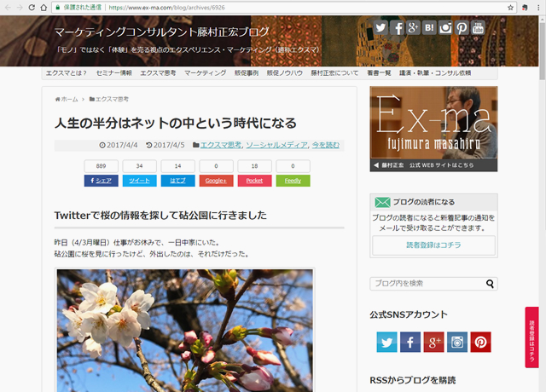Open the sidebar Google+ icon
546x392 pixels.
433,342
